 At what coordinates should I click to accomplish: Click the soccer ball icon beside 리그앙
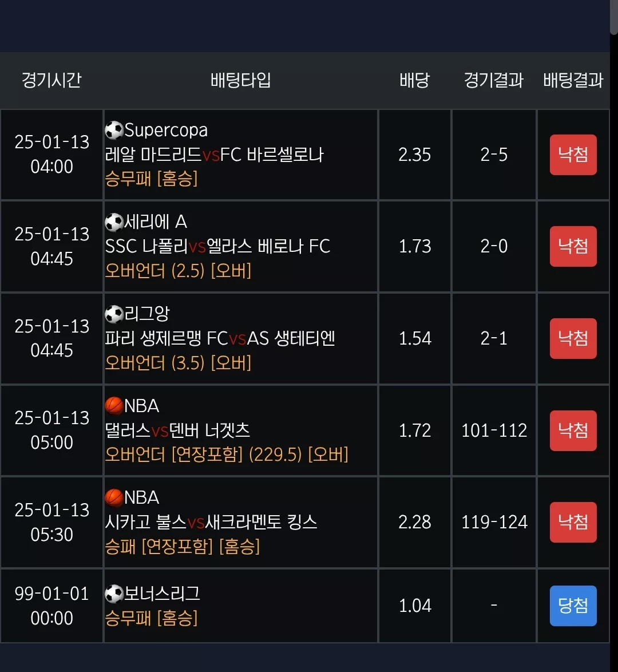coord(114,315)
